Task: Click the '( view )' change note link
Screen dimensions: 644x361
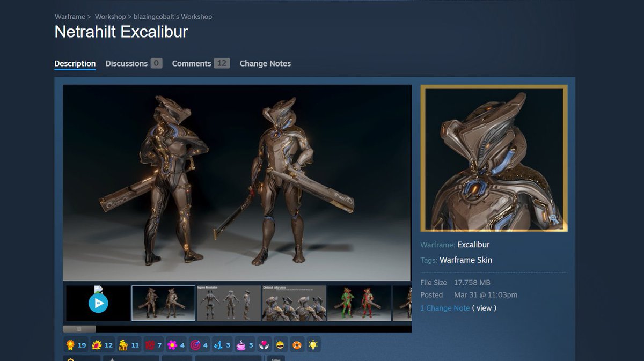Action: tap(484, 308)
